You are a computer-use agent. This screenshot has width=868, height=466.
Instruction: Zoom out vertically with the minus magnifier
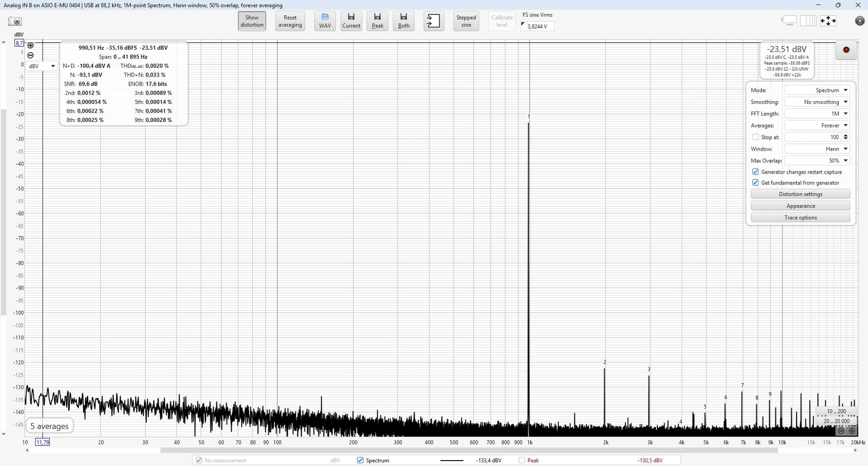pyautogui.click(x=30, y=55)
